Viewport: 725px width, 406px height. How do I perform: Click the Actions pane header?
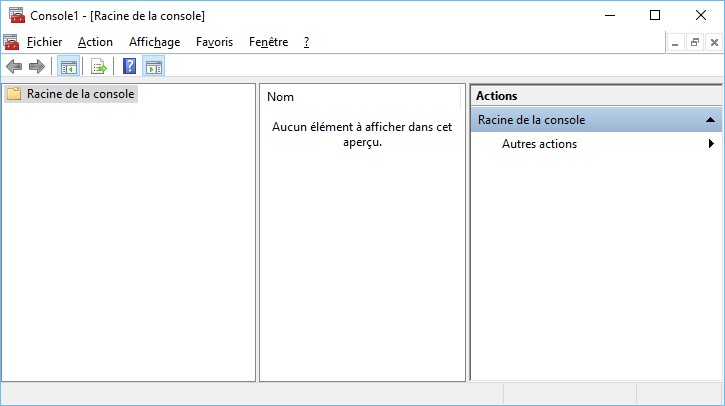pyautogui.click(x=596, y=96)
